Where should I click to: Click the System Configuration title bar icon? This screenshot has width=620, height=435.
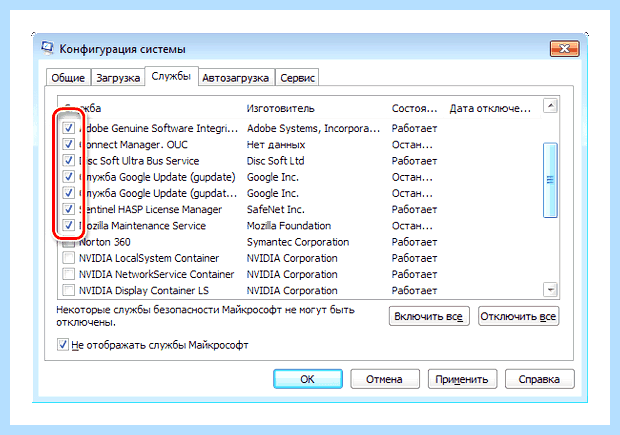(47, 48)
